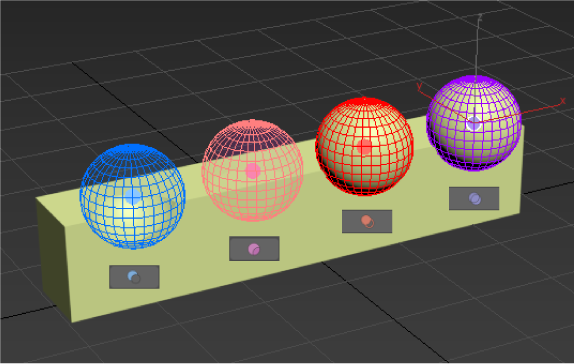
Task: Click the pink boolean icon under the pink sphere
Action: [254, 249]
